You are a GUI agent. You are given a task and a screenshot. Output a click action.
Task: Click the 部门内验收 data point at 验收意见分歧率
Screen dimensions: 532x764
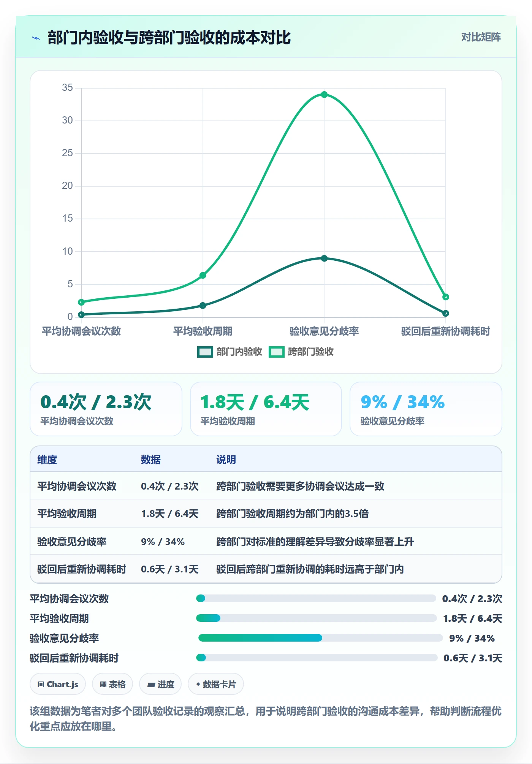[x=324, y=258]
